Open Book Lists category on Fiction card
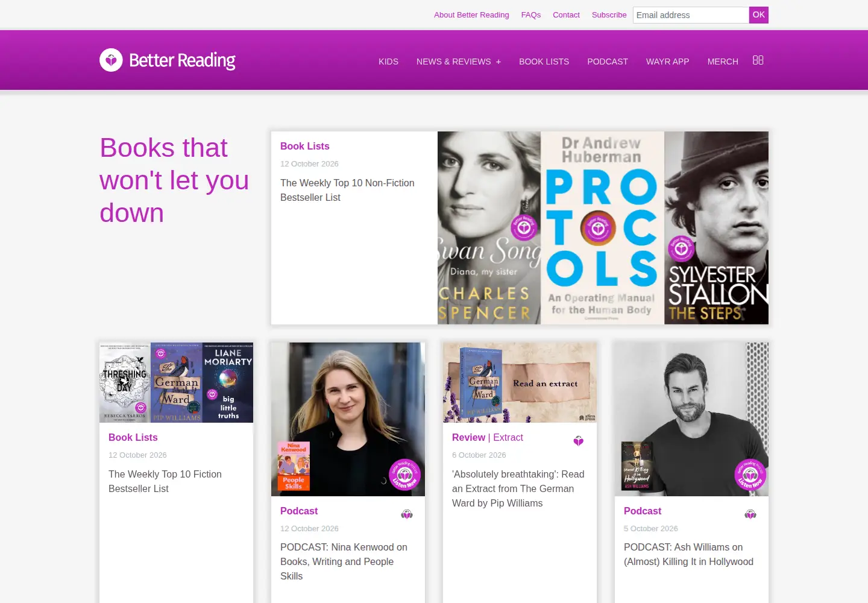 (x=133, y=437)
